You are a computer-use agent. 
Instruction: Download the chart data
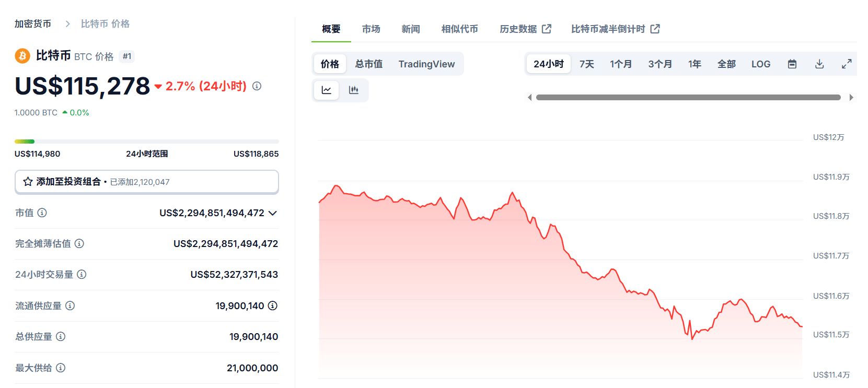pos(819,64)
